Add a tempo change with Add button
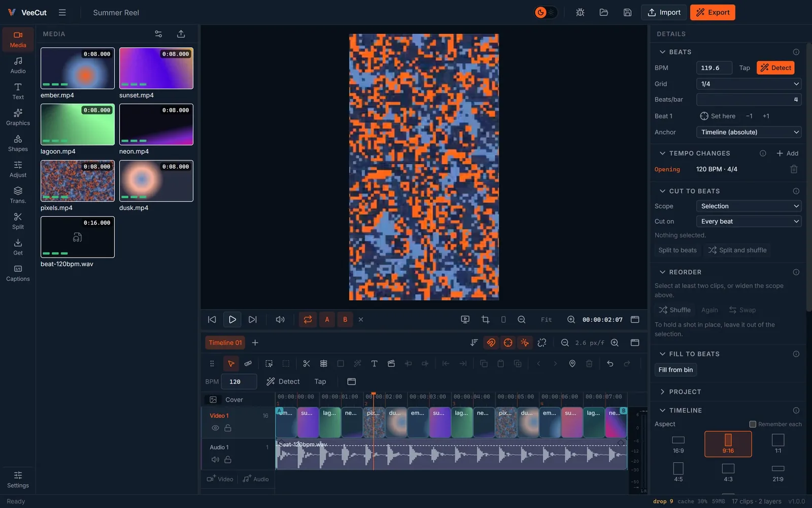This screenshot has height=508, width=812. tap(787, 153)
